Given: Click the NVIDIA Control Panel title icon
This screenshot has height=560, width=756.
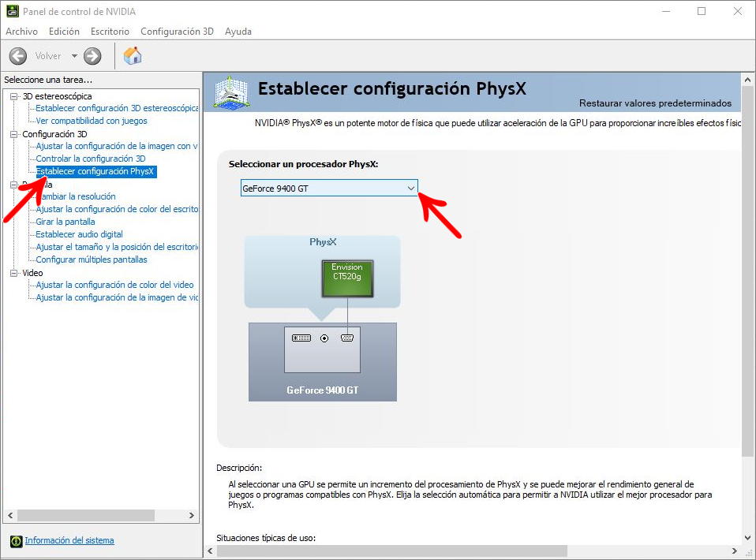Looking at the screenshot, I should pyautogui.click(x=12, y=11).
